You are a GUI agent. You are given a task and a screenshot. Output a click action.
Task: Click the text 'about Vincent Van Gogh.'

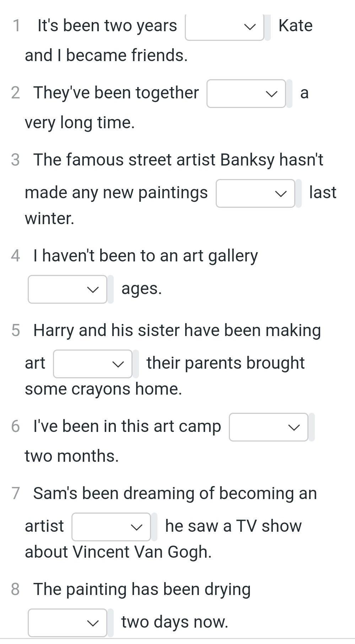point(118,552)
